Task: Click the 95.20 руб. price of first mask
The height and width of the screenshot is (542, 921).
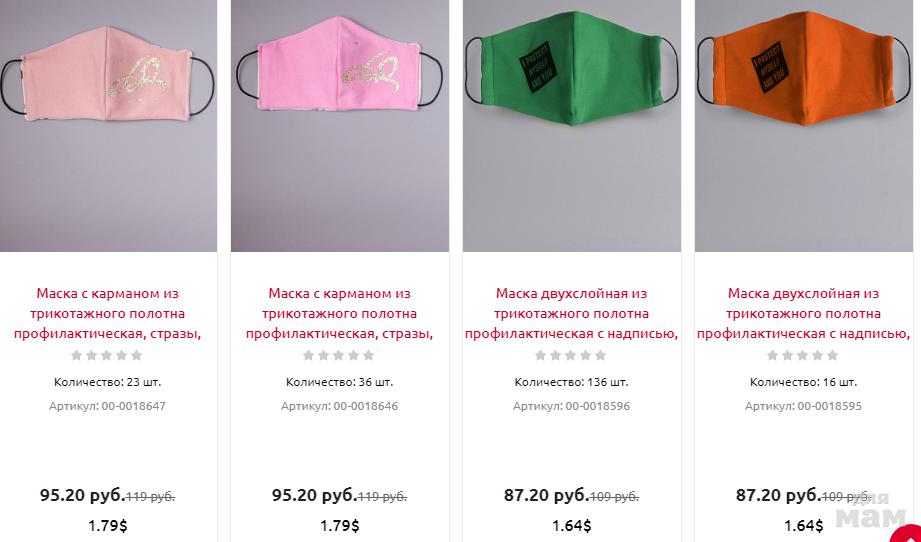Action: 83,495
